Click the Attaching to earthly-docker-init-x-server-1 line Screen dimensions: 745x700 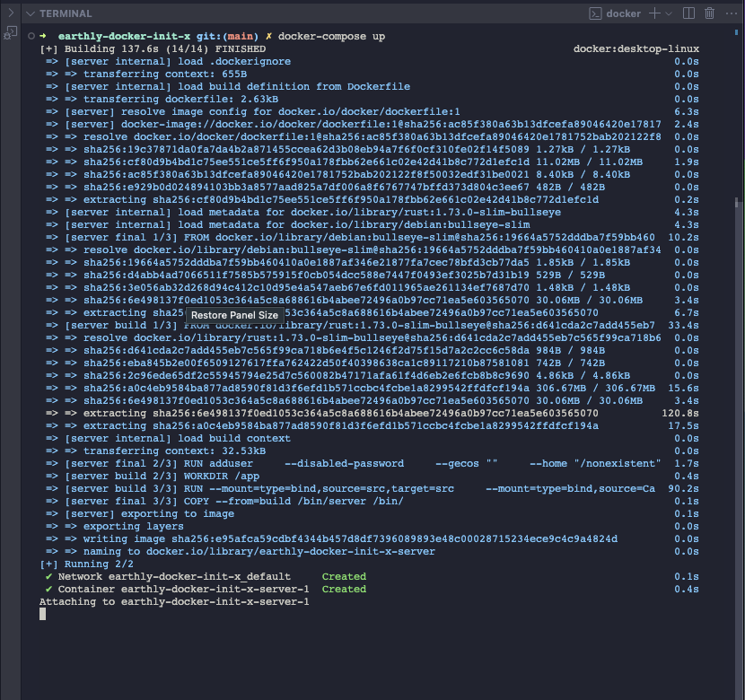point(174,602)
